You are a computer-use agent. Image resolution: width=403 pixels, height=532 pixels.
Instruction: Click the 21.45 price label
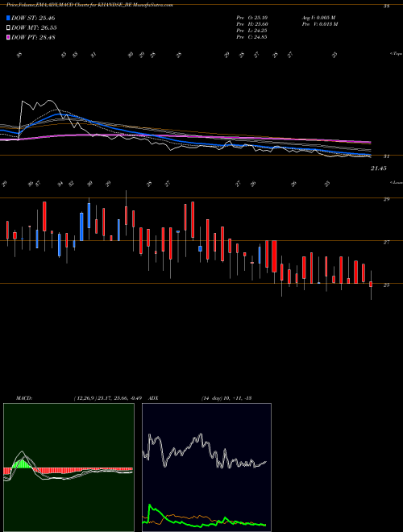[x=379, y=168]
